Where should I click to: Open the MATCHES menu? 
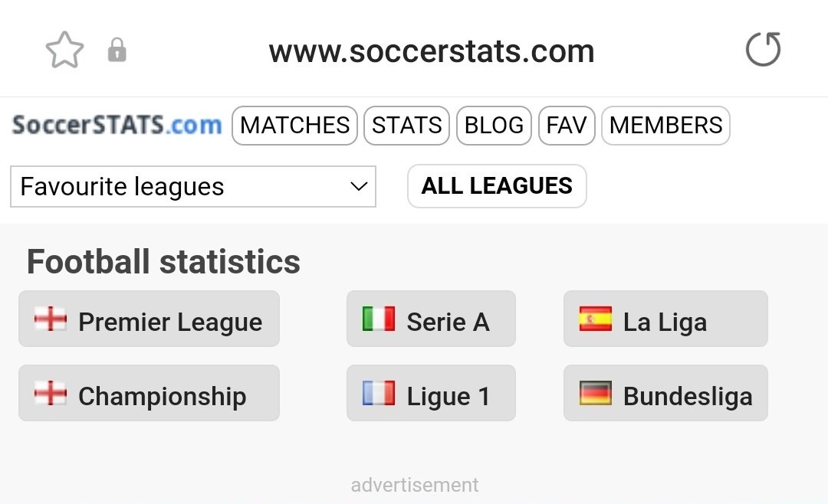pyautogui.click(x=294, y=126)
